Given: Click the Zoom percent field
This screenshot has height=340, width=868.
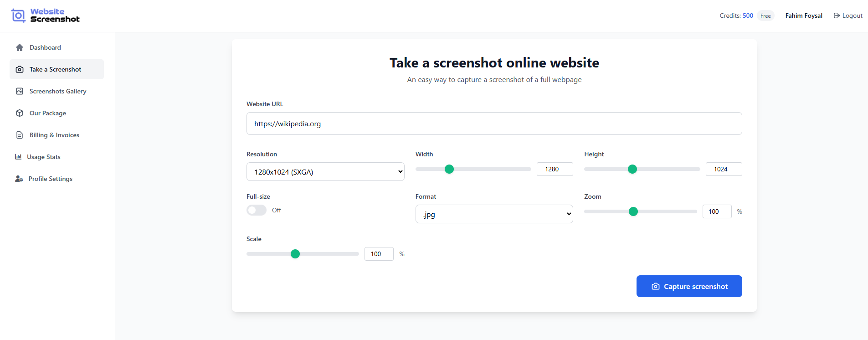Looking at the screenshot, I should 717,211.
